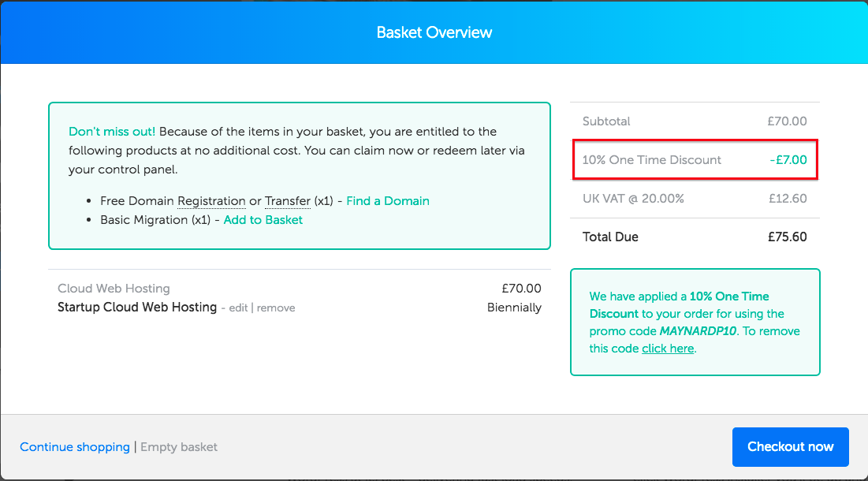Viewport: 868px width, 481px height.
Task: Click the Biennially billing term text
Action: click(x=514, y=308)
